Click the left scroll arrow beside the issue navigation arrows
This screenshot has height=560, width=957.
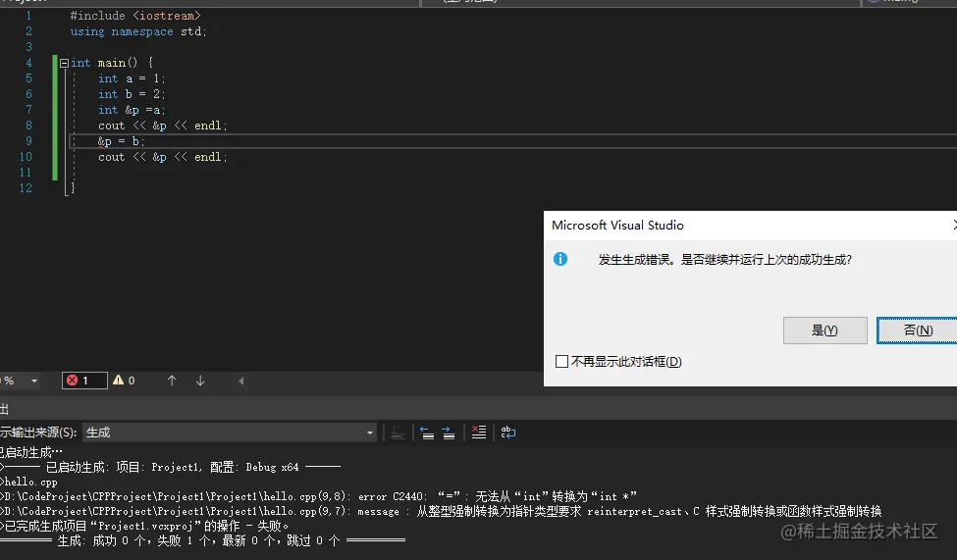[x=241, y=381]
